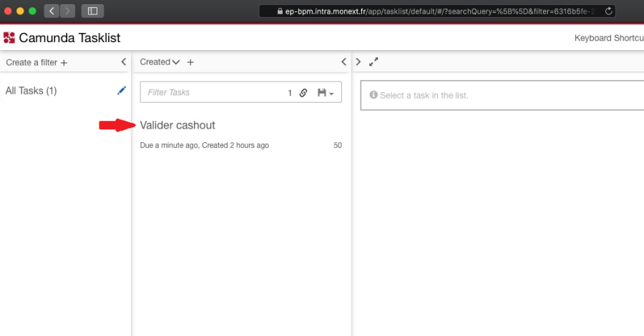
Task: Open the save search dropdown
Action: tap(326, 93)
